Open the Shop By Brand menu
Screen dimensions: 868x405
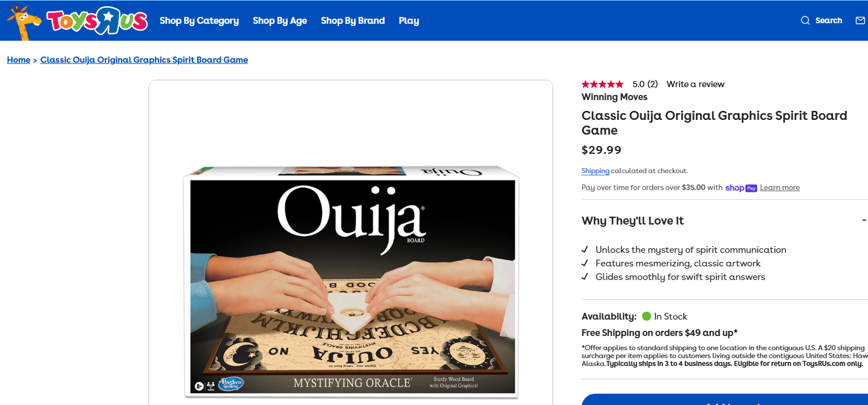pos(353,20)
